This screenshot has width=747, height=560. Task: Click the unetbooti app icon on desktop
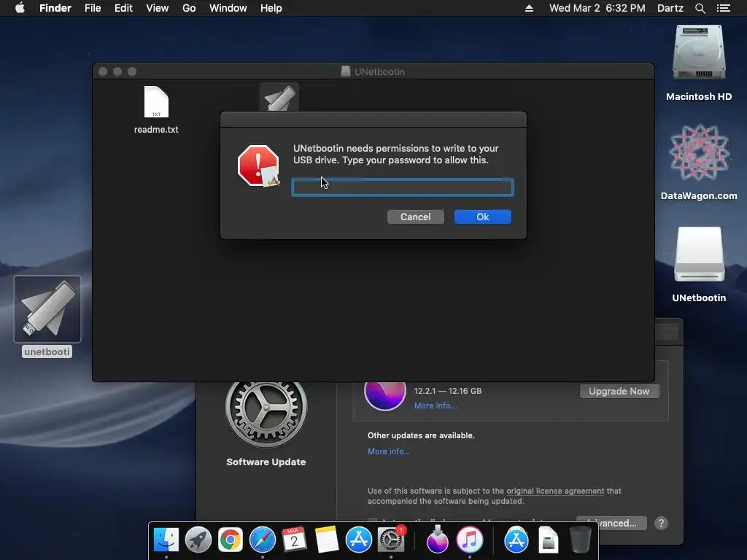tap(47, 309)
